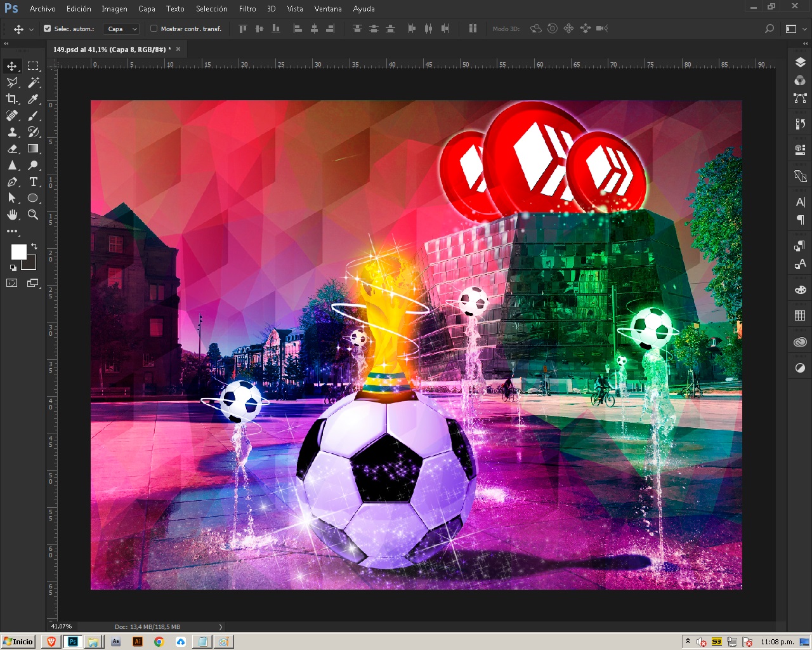Select the Dodge tool
The height and width of the screenshot is (650, 812).
click(33, 165)
